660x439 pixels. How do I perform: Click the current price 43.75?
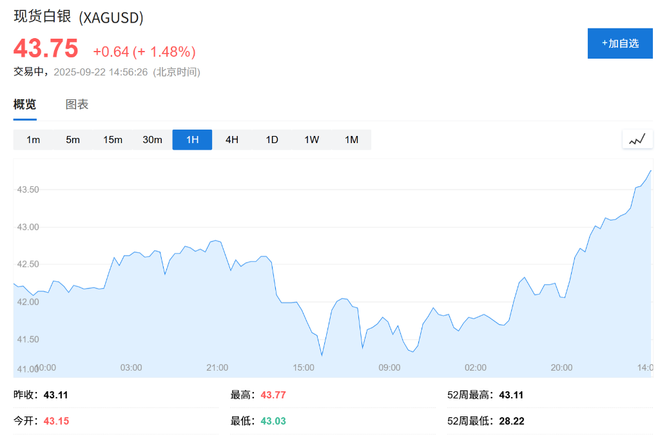45,50
